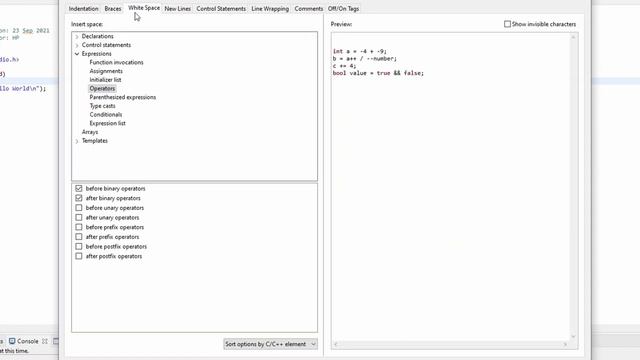This screenshot has height=360, width=640.
Task: Select Initializer list tree item
Action: (105, 80)
